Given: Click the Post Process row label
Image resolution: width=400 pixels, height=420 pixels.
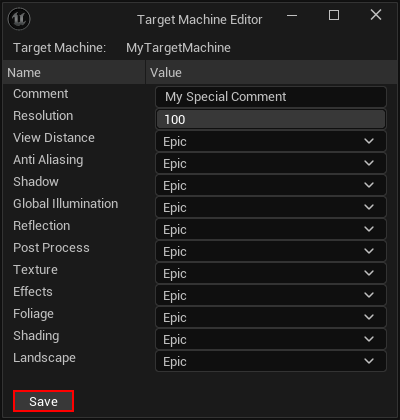Looking at the screenshot, I should point(51,248).
